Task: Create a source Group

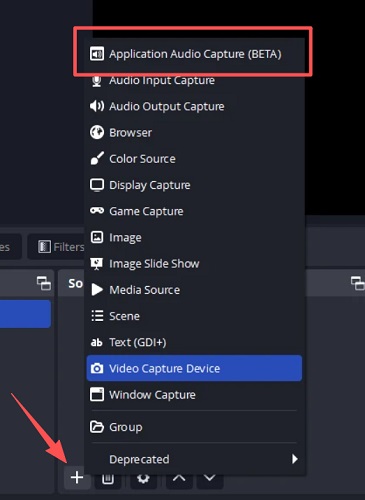Action: [194, 427]
